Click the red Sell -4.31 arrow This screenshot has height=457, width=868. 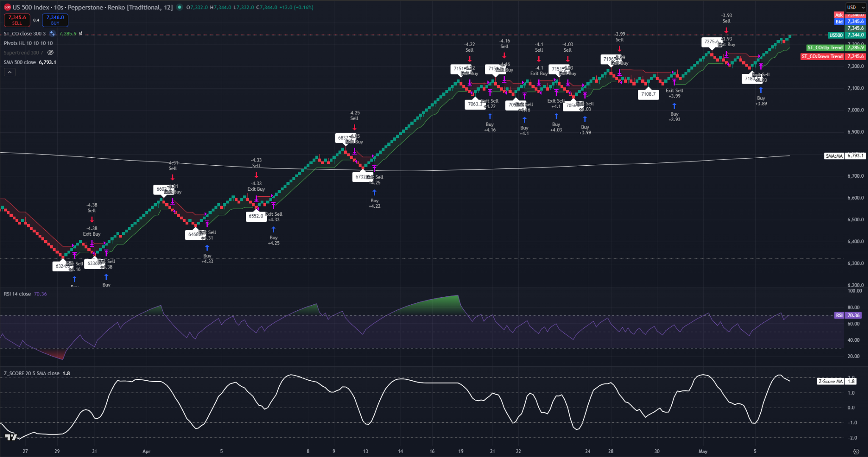pos(172,178)
